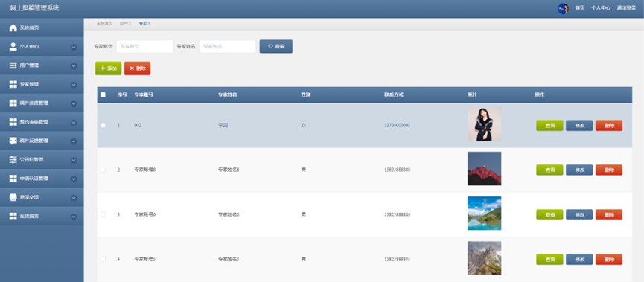Close the 用户 tab with its X
Screen dimensions: 644x282
[130, 24]
